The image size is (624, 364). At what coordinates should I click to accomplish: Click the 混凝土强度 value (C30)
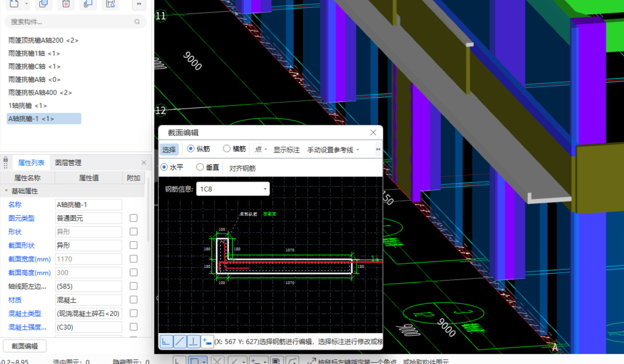[88, 327]
